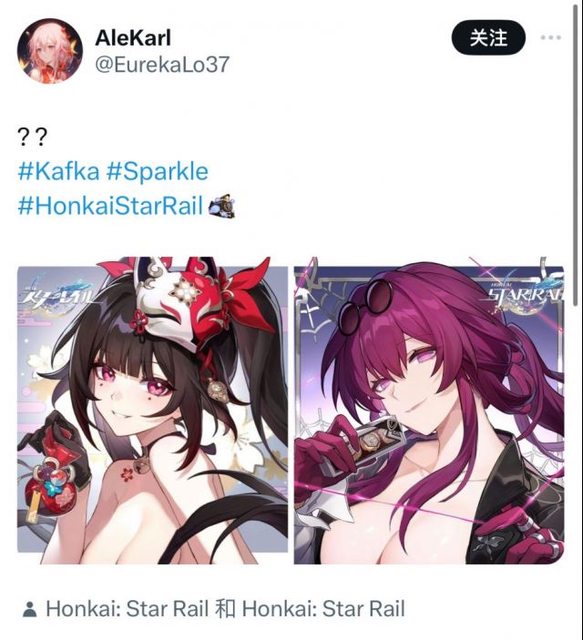
Task: Click the vertical scrollbar thumb
Action: coord(576,153)
